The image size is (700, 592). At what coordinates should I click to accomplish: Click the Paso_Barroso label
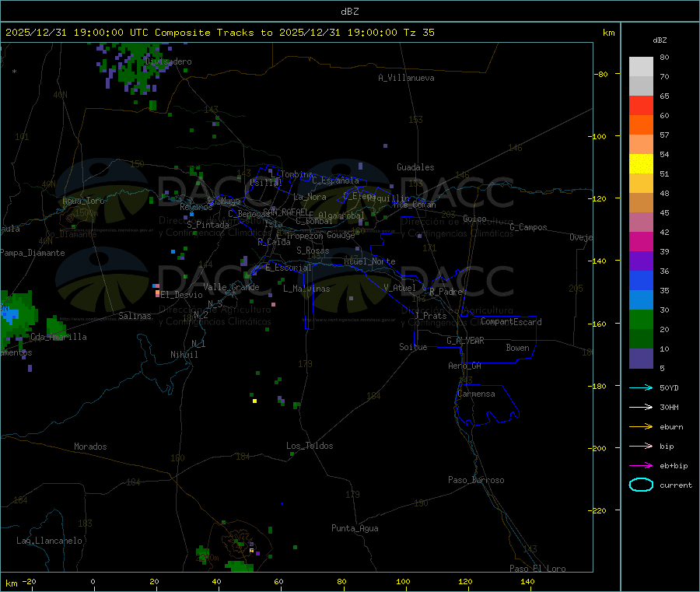476,480
